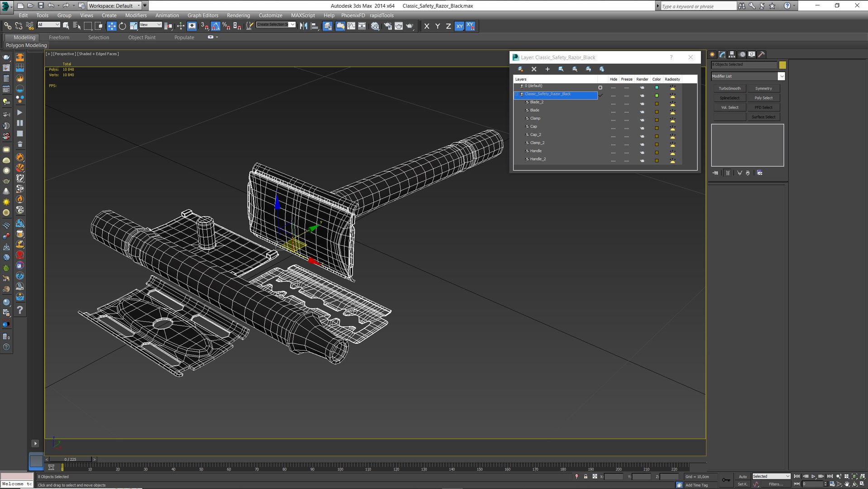The width and height of the screenshot is (868, 489).
Task: Open the Utilities hammer panel tab
Action: coord(762,54)
